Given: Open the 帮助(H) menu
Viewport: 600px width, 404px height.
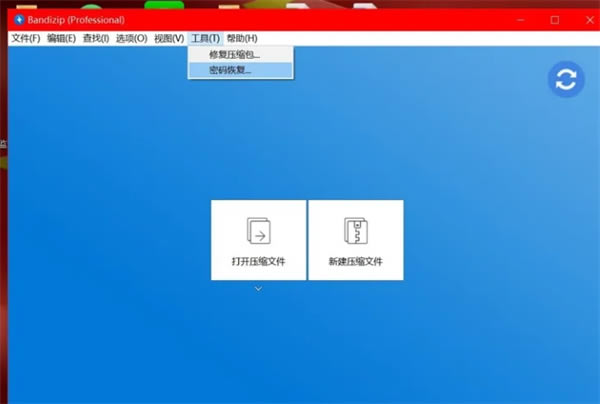Looking at the screenshot, I should [242, 39].
